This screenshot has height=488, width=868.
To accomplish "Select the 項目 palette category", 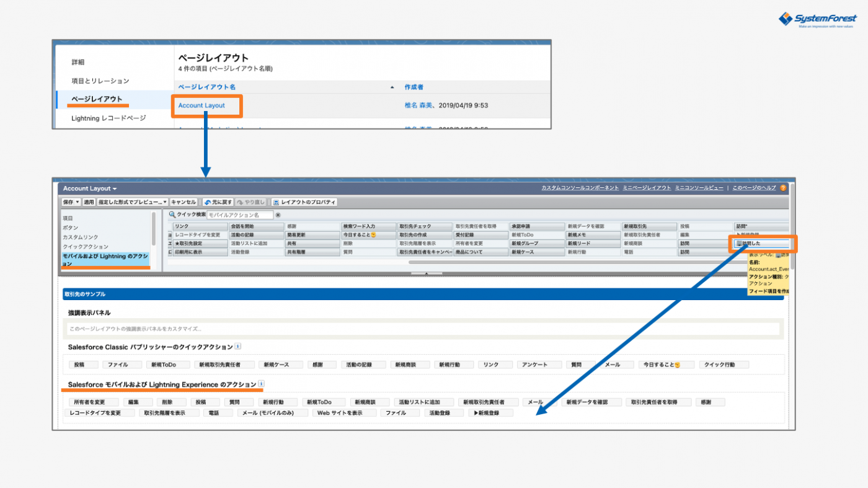I will (x=68, y=218).
